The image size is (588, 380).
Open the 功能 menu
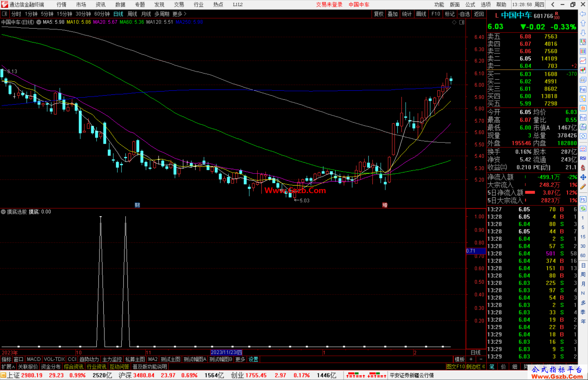(x=439, y=5)
